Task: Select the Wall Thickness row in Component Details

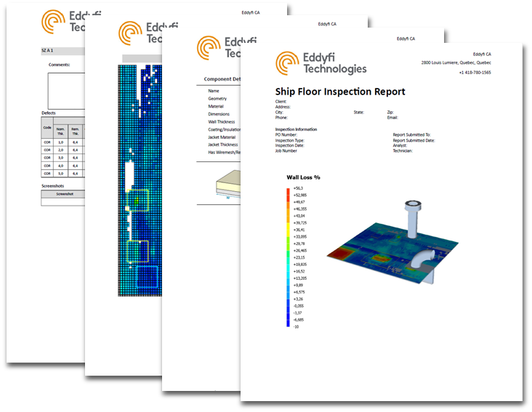Action: pyautogui.click(x=221, y=122)
